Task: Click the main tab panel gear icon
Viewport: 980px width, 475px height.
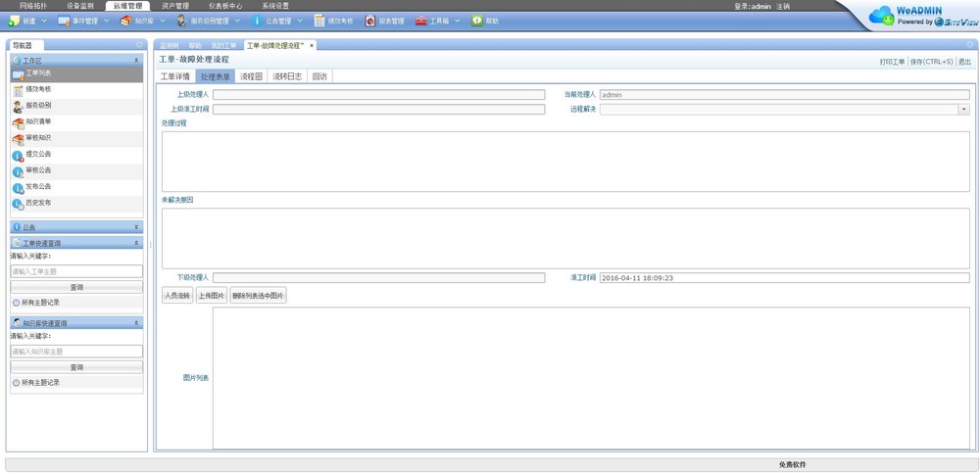Action: coord(970,45)
